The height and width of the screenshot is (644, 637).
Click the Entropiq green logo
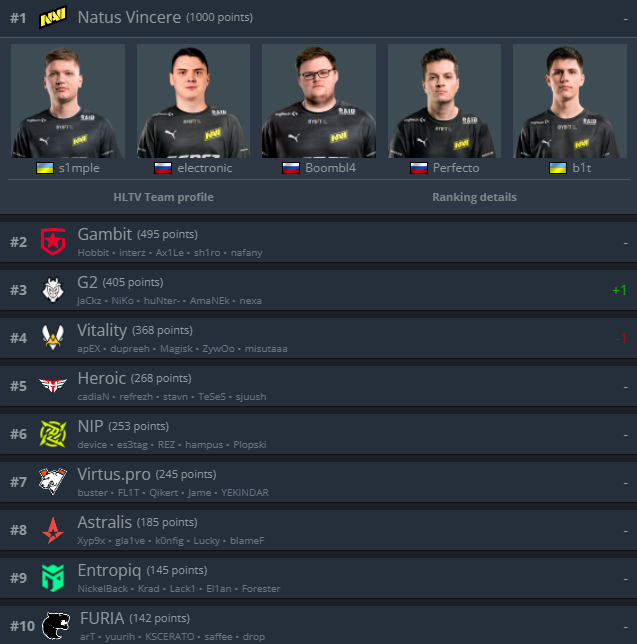53,578
